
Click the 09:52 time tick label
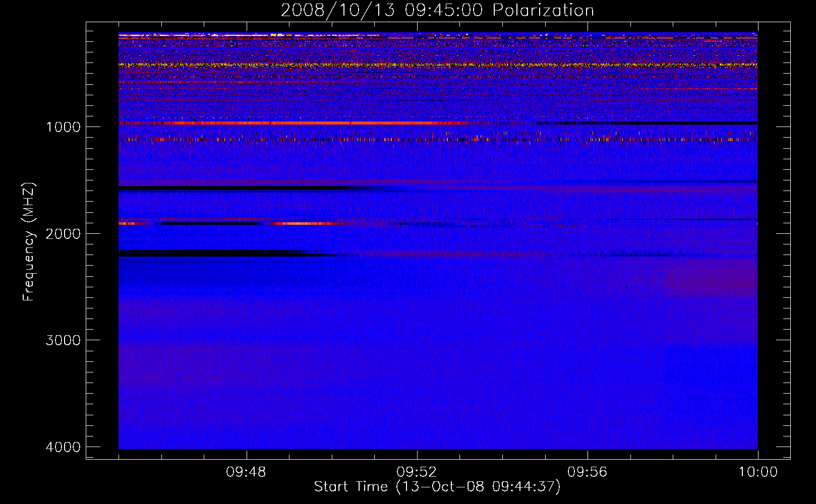[x=417, y=472]
